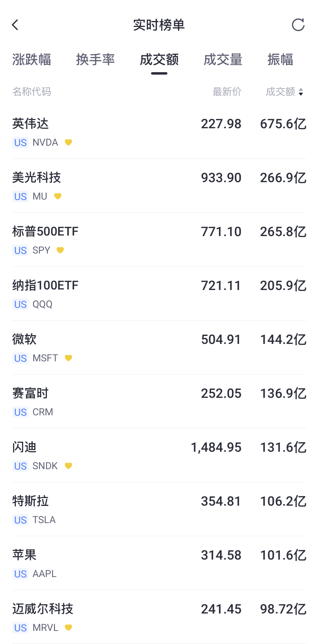Open the 赛富时 CRM stock entry
The width and height of the screenshot is (319, 644).
[x=159, y=402]
